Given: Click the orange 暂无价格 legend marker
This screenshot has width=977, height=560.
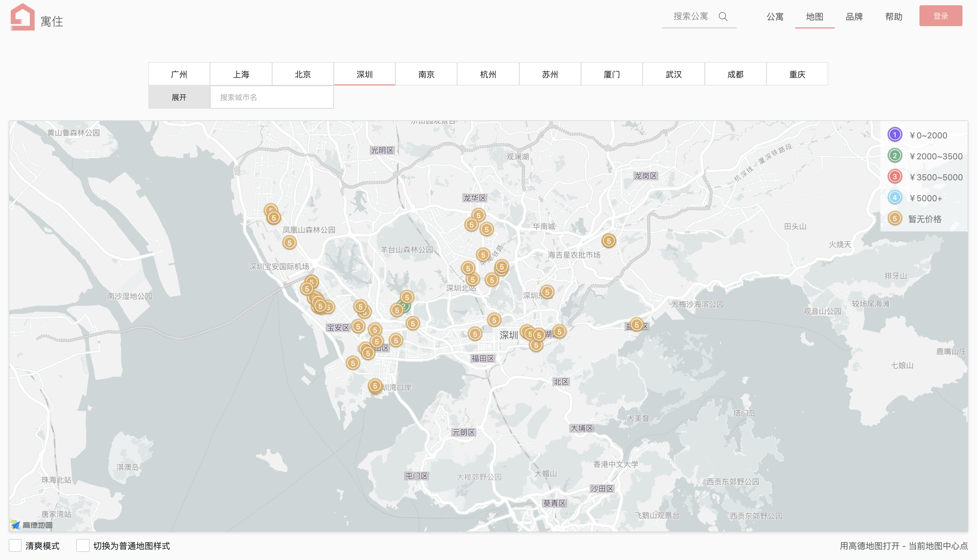Looking at the screenshot, I should point(894,218).
